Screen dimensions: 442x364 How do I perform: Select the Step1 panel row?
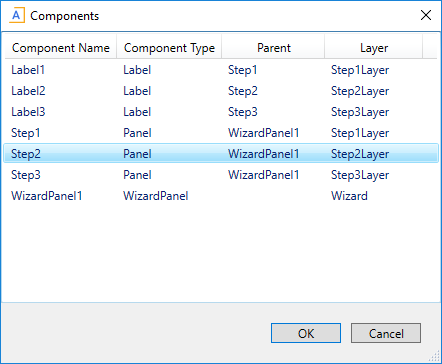click(x=221, y=133)
